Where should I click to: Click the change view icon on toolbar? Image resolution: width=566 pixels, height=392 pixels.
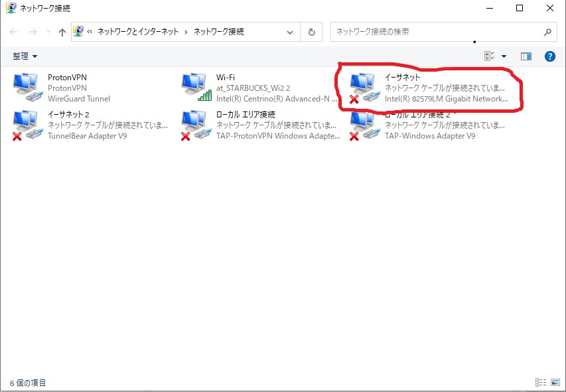(487, 56)
